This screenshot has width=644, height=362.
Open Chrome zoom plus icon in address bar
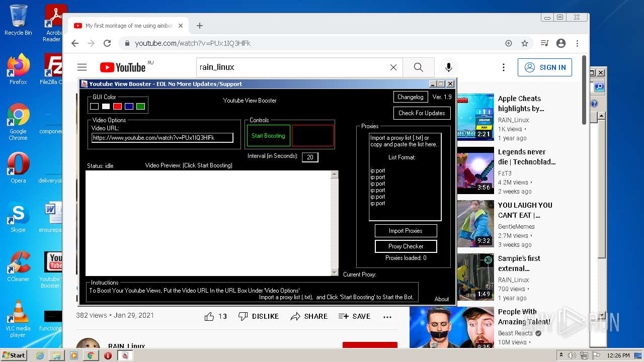point(509,43)
